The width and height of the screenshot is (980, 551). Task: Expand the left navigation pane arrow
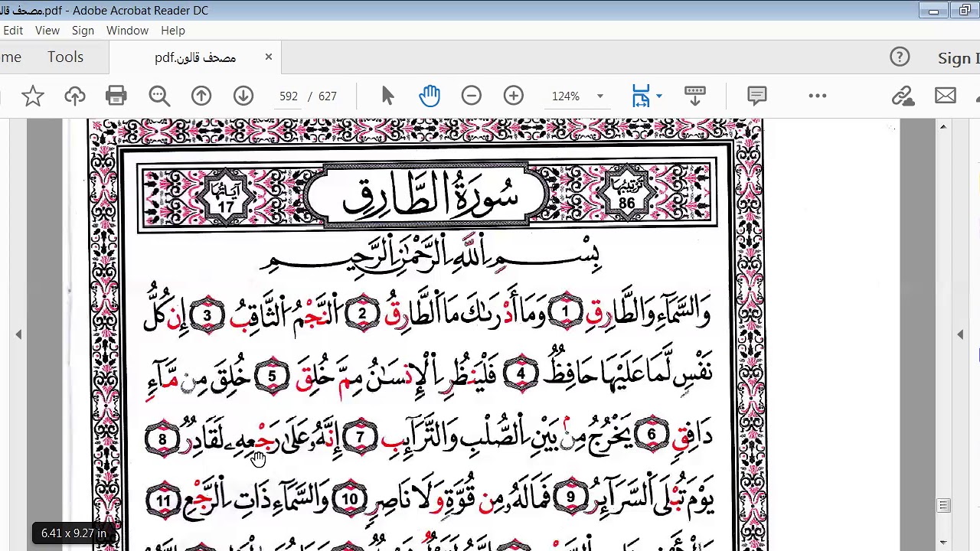[18, 334]
